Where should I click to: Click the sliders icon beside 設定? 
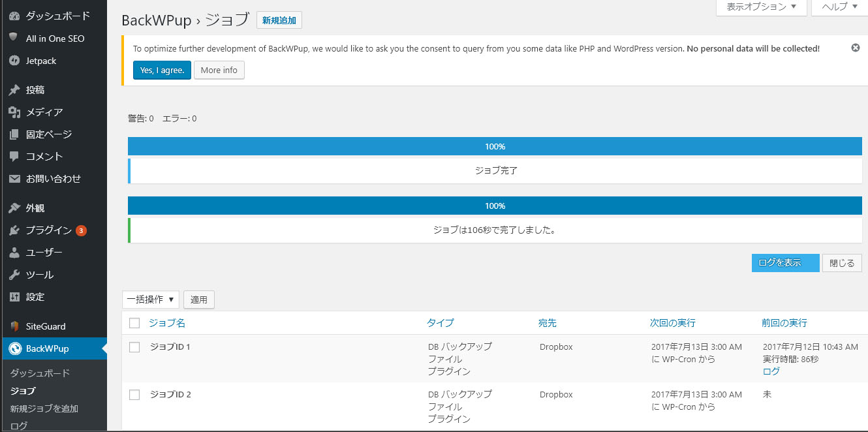(14, 297)
